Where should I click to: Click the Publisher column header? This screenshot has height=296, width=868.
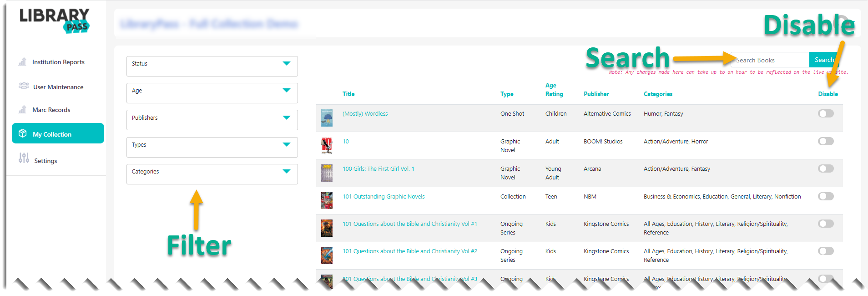tap(596, 94)
